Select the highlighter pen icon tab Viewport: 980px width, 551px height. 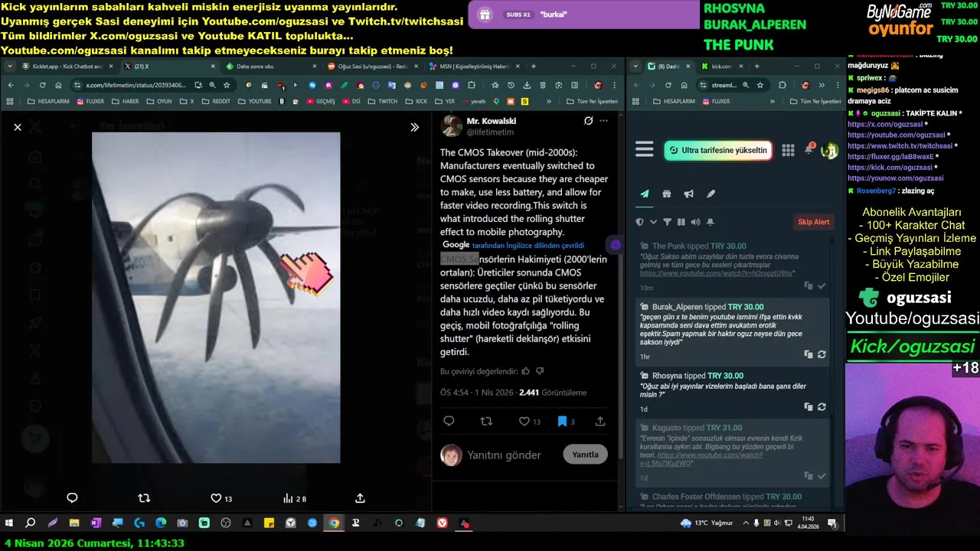[710, 194]
